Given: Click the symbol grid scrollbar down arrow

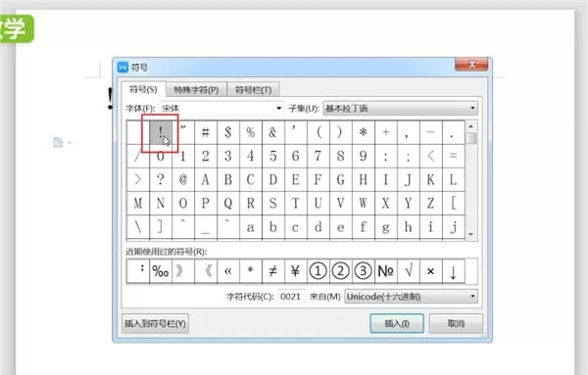Looking at the screenshot, I should tap(471, 235).
